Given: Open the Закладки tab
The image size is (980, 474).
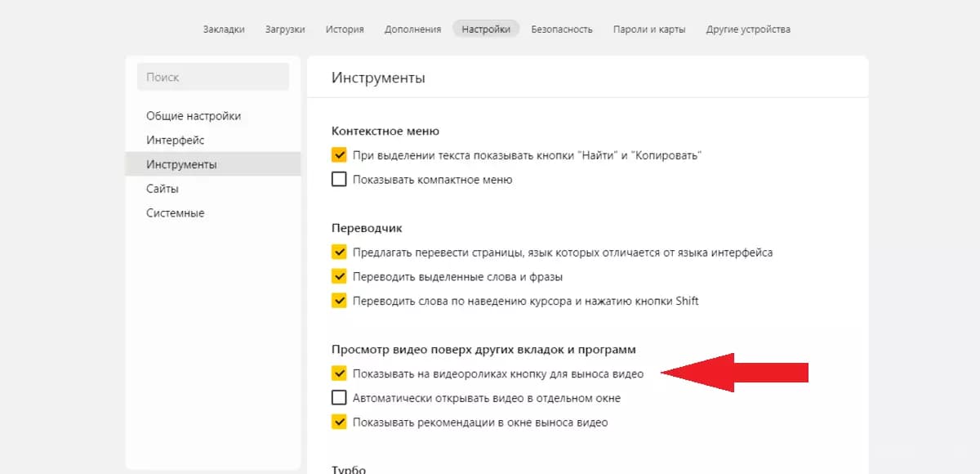Looking at the screenshot, I should 224,29.
